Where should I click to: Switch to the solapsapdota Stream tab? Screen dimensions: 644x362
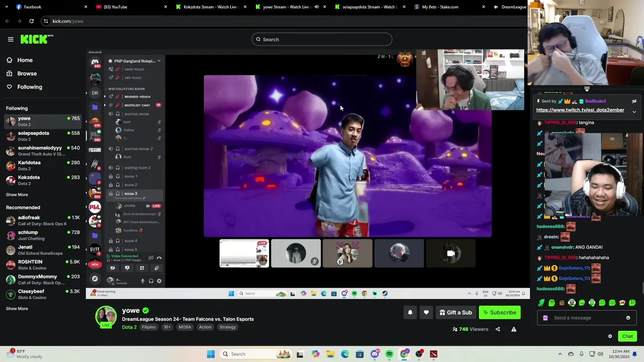pos(370,7)
